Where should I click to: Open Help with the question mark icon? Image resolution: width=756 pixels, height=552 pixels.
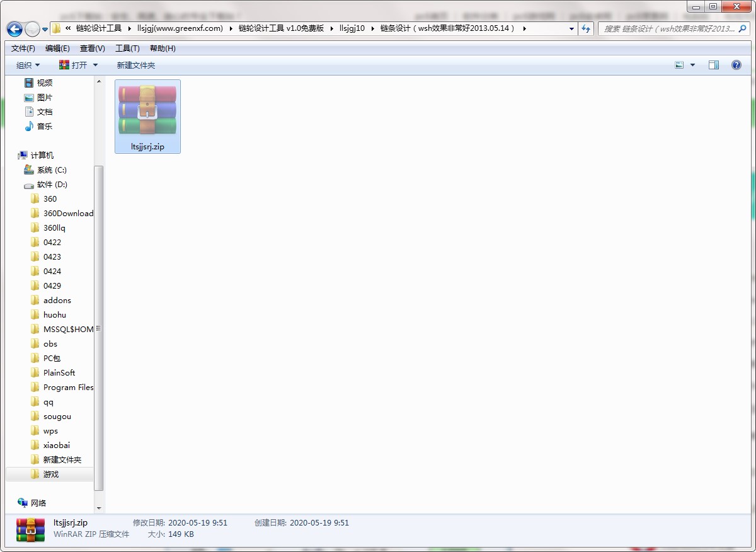point(736,65)
